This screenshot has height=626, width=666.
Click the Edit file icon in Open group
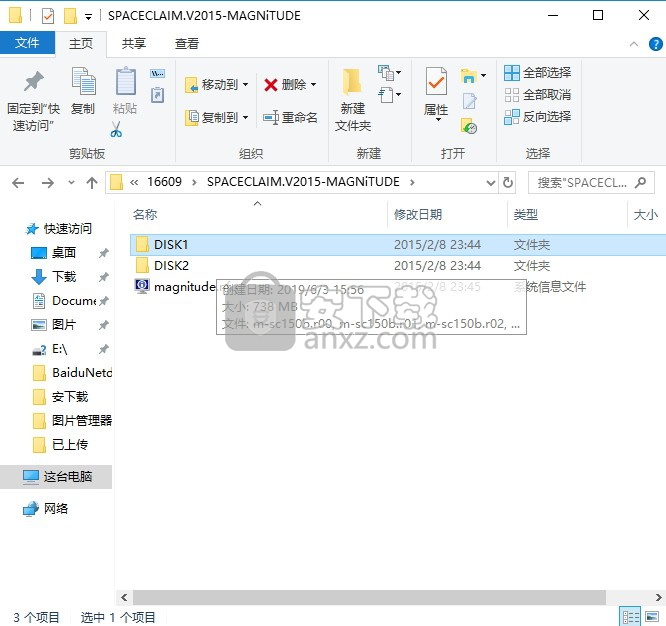pyautogui.click(x=469, y=101)
